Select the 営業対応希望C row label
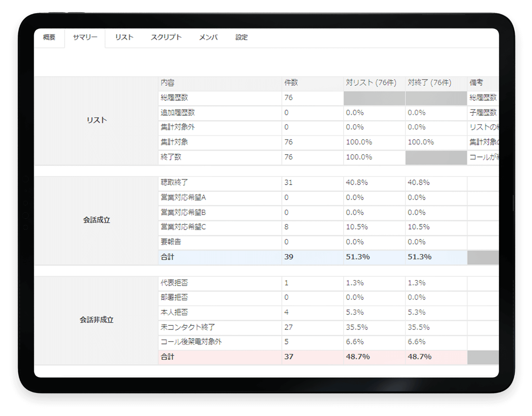 pos(183,227)
